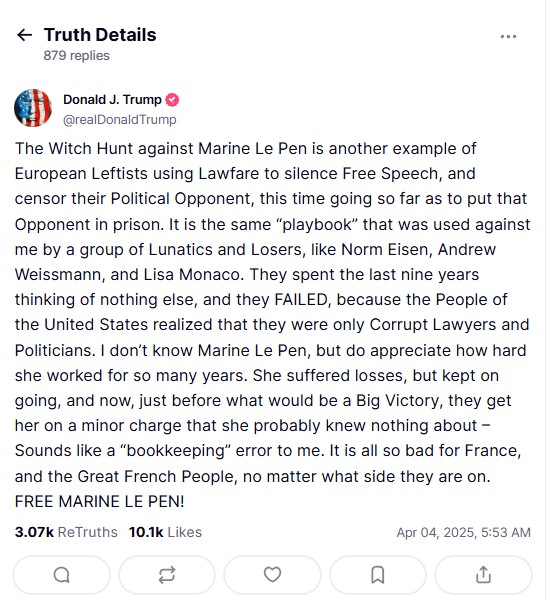Click the Truth Details heading
The image size is (546, 600).
(x=100, y=35)
